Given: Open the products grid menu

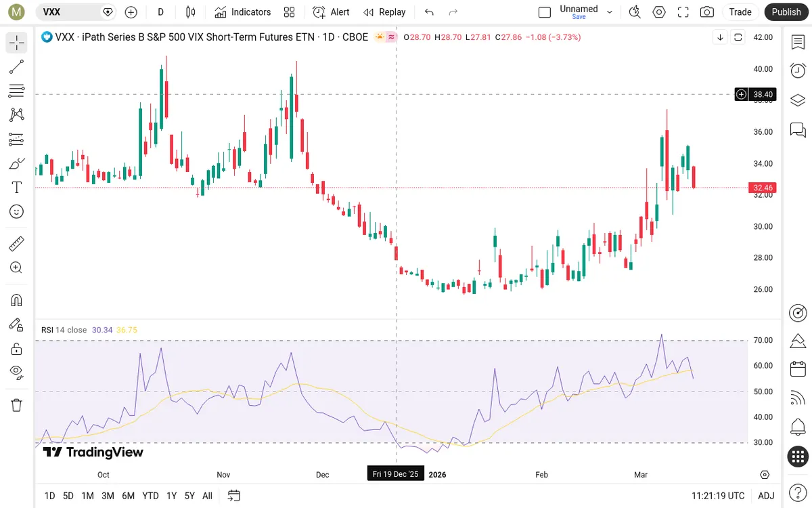Looking at the screenshot, I should pyautogui.click(x=798, y=457).
